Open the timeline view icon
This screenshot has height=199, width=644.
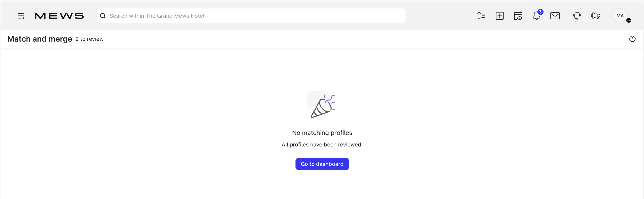481,16
